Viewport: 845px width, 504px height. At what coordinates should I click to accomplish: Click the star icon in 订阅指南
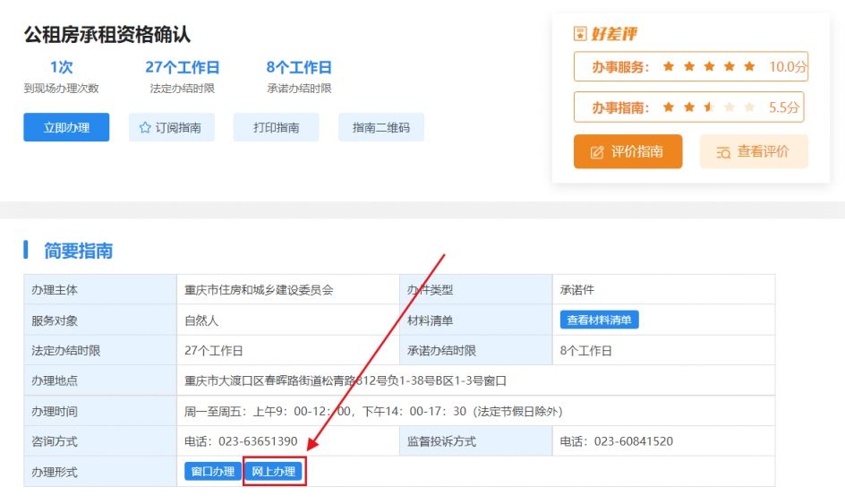tap(144, 128)
